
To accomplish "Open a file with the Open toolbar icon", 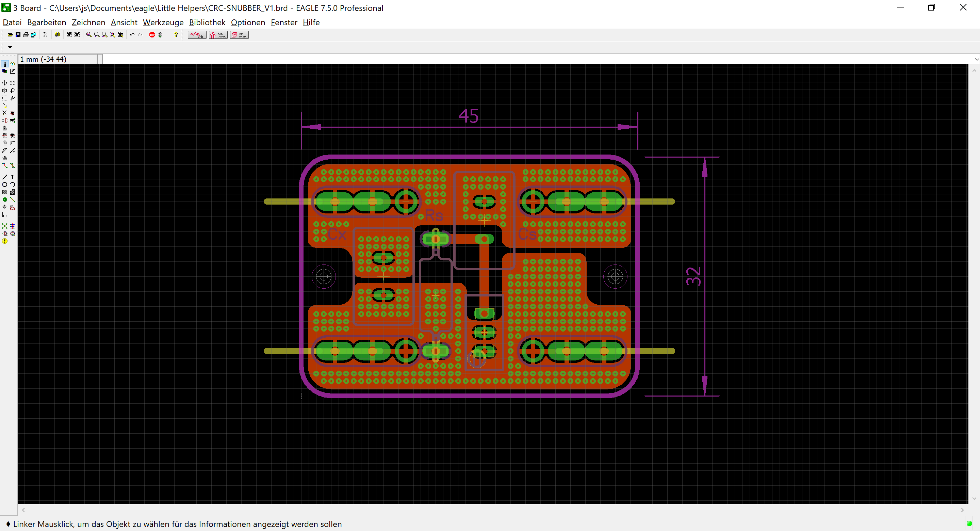I will tap(10, 35).
